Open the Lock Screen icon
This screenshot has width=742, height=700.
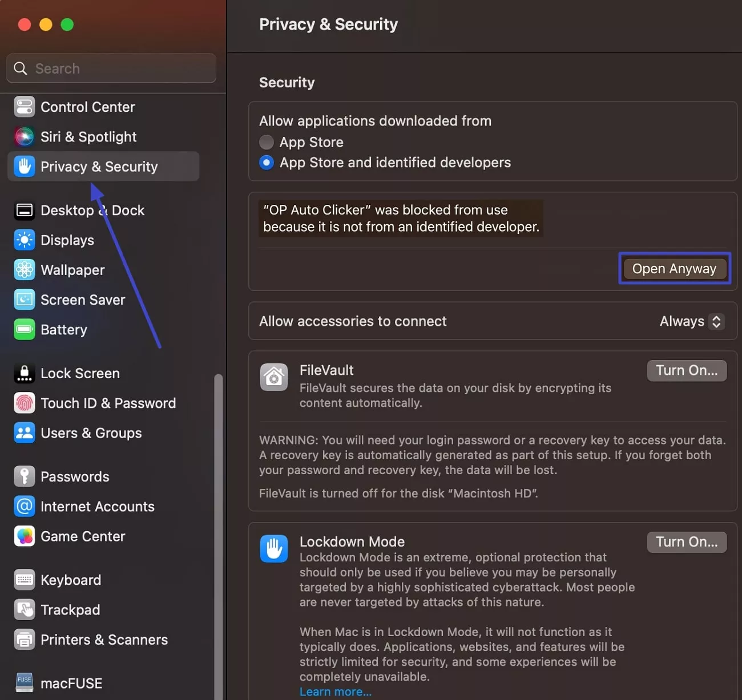click(25, 373)
